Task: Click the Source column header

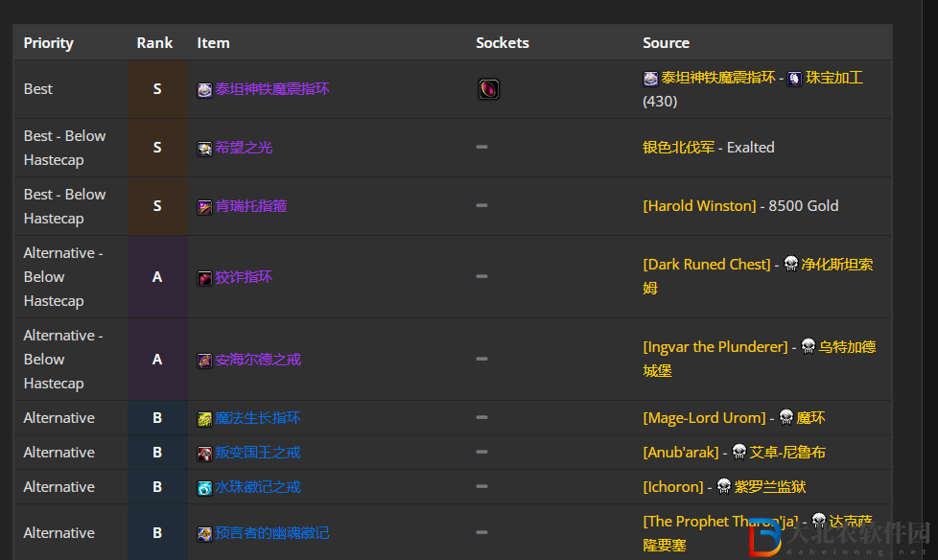Action: pos(666,43)
